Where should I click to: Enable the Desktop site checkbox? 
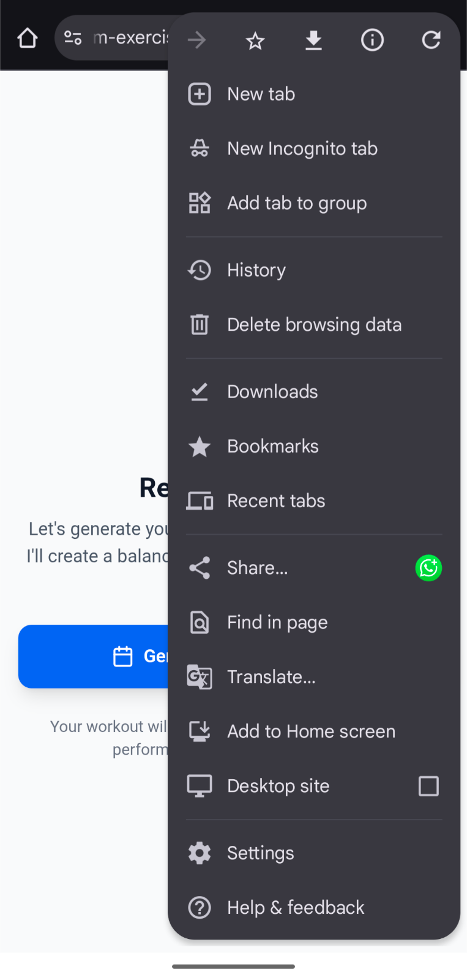tap(428, 786)
